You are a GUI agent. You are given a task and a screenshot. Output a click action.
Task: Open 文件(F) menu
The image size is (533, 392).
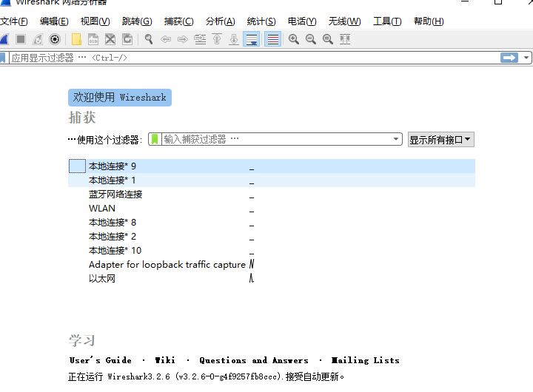pyautogui.click(x=14, y=21)
